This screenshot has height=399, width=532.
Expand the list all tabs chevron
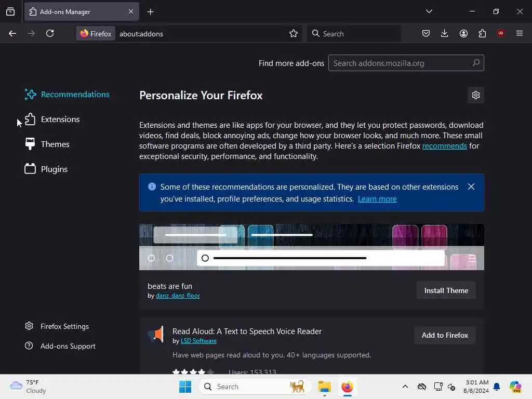429,11
